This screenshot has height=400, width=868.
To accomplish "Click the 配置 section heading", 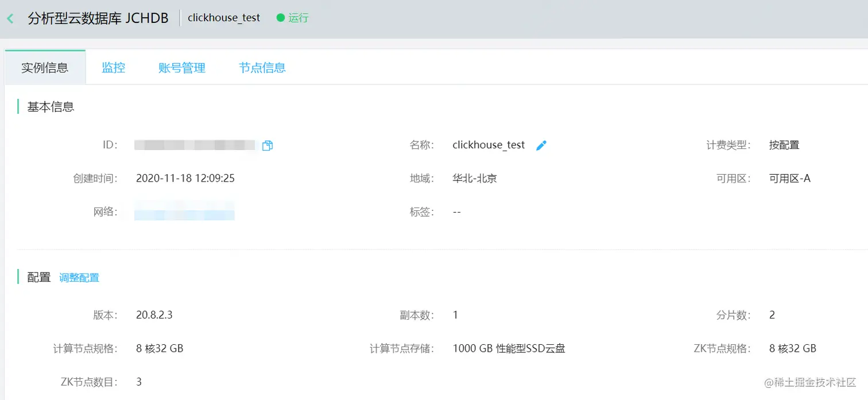I will [39, 278].
